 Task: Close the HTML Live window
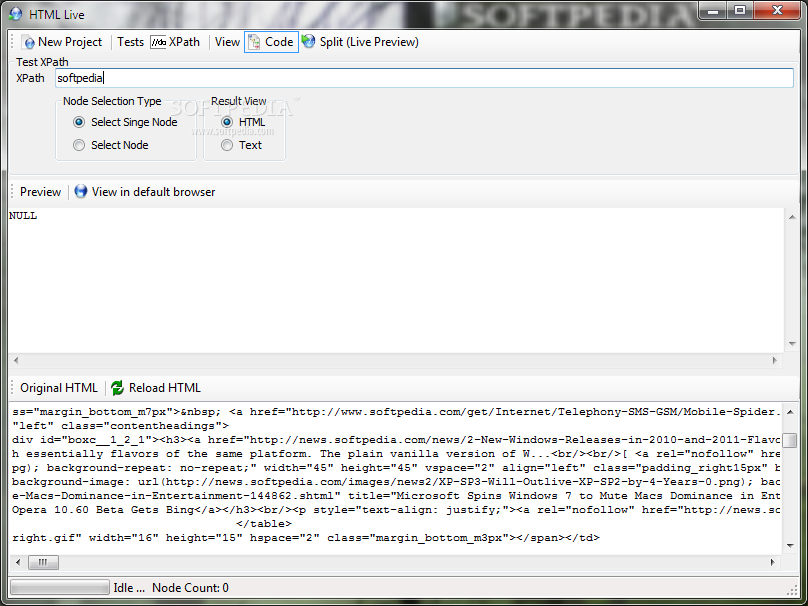778,10
